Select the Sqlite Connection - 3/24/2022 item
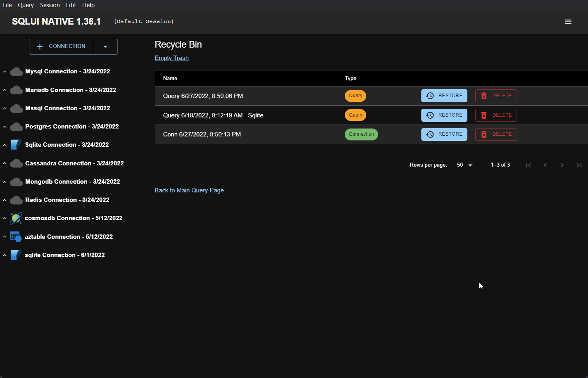This screenshot has height=378, width=588. click(67, 145)
